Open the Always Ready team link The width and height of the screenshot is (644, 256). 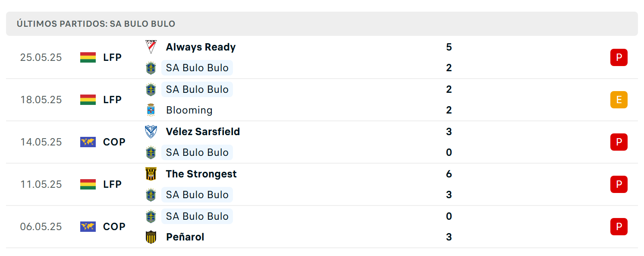pos(201,47)
